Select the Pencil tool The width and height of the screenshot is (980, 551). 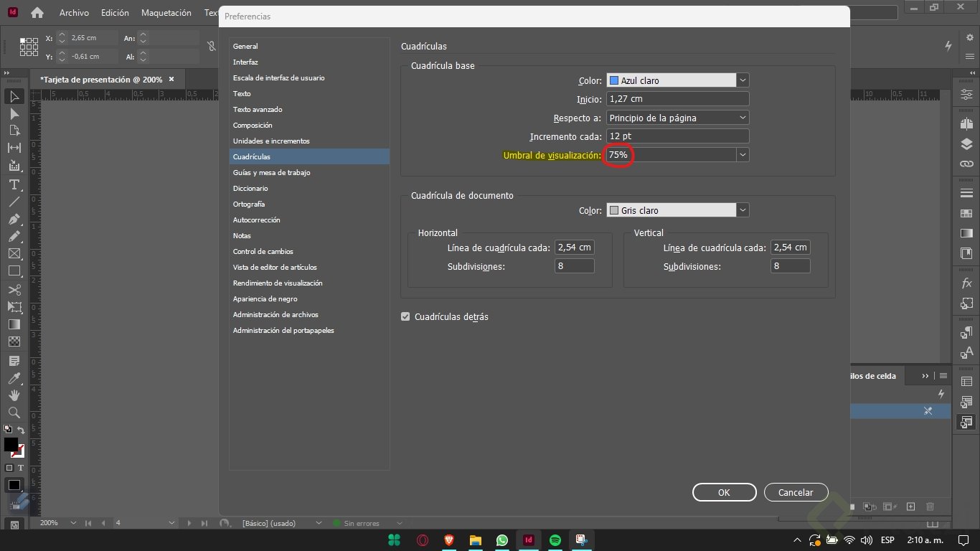[x=14, y=236]
